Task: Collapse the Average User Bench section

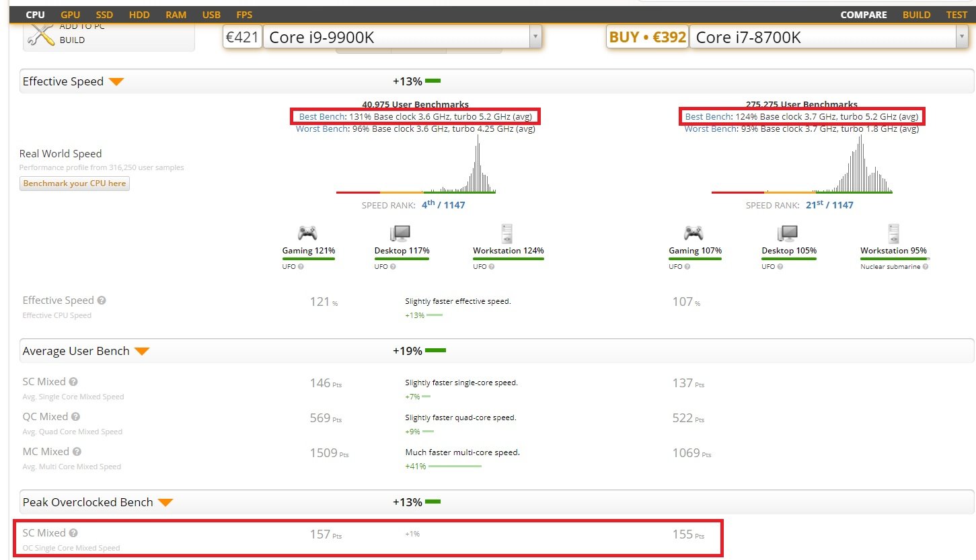Action: point(141,352)
